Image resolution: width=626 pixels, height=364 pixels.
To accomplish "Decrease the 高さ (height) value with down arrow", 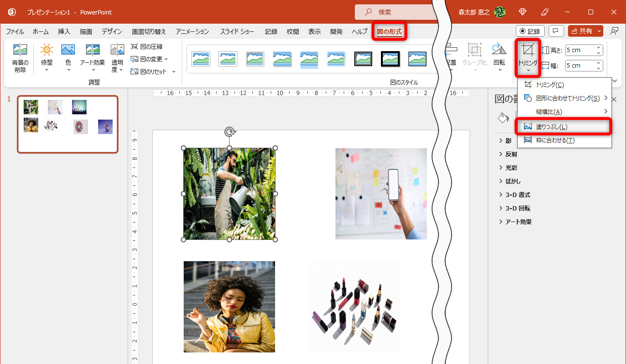I will pos(599,52).
